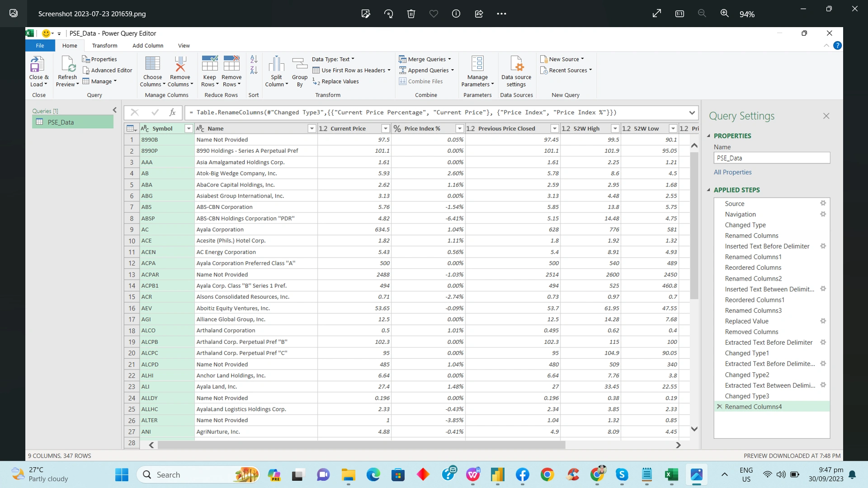Open the Symbol column filter dropdown
Image resolution: width=868 pixels, height=488 pixels.
(x=189, y=128)
